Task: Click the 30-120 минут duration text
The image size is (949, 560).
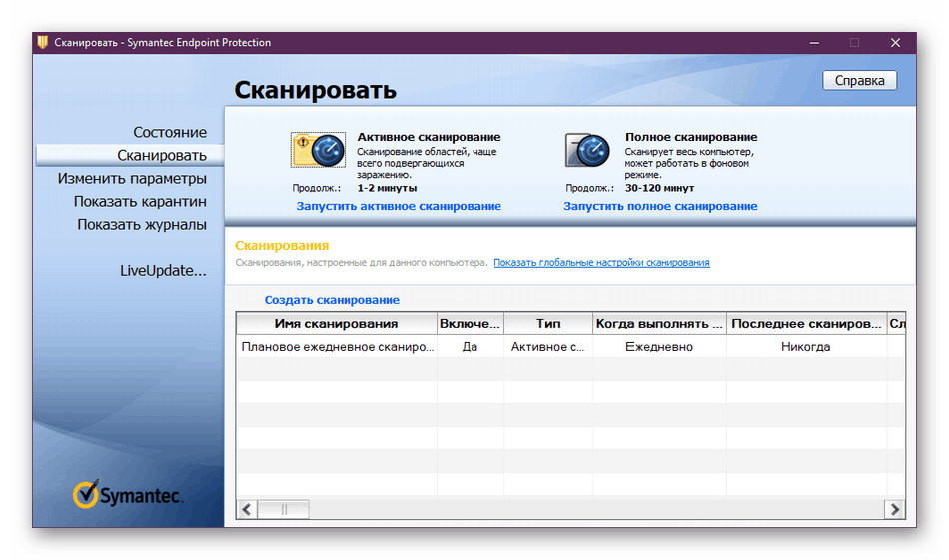Action: pyautogui.click(x=659, y=188)
